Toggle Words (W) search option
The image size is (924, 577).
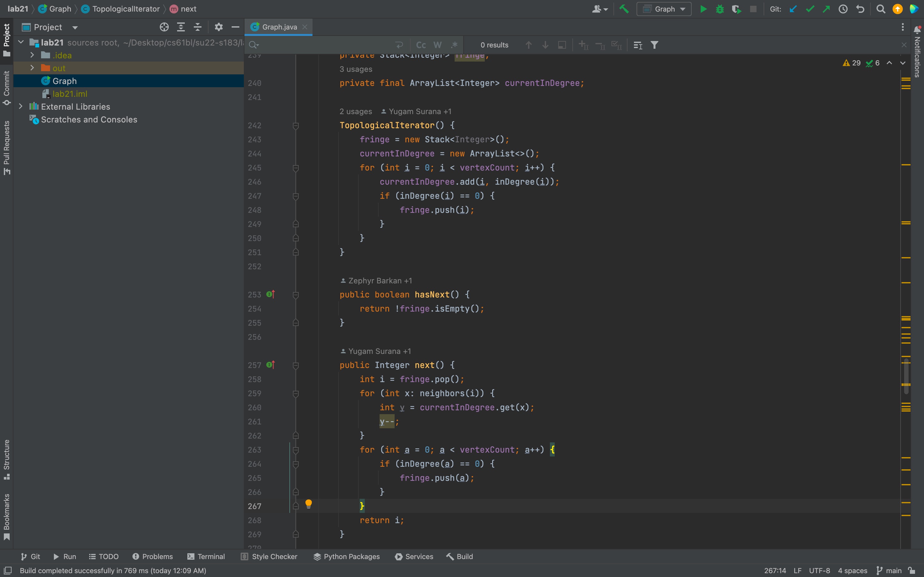point(438,45)
